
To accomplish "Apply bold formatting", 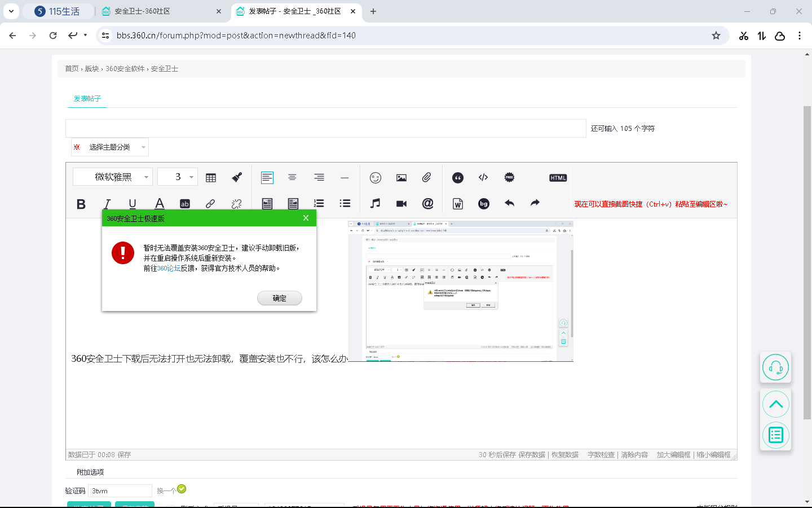I will [81, 204].
